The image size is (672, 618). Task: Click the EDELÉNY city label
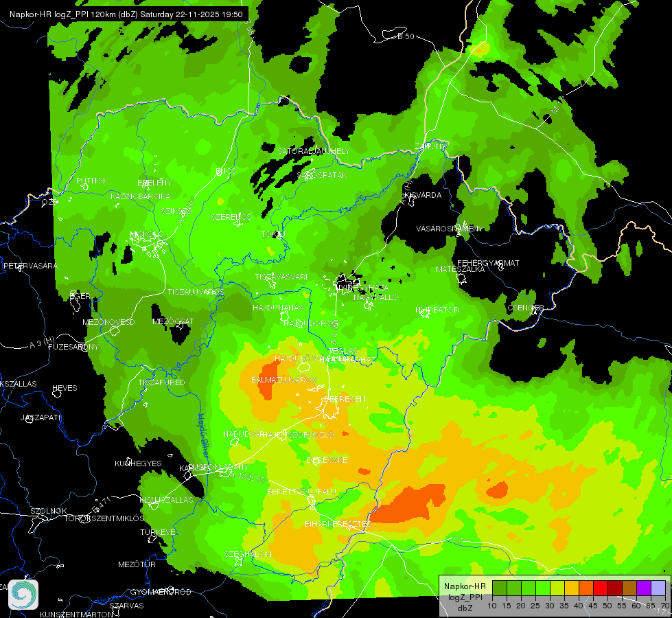pyautogui.click(x=154, y=183)
